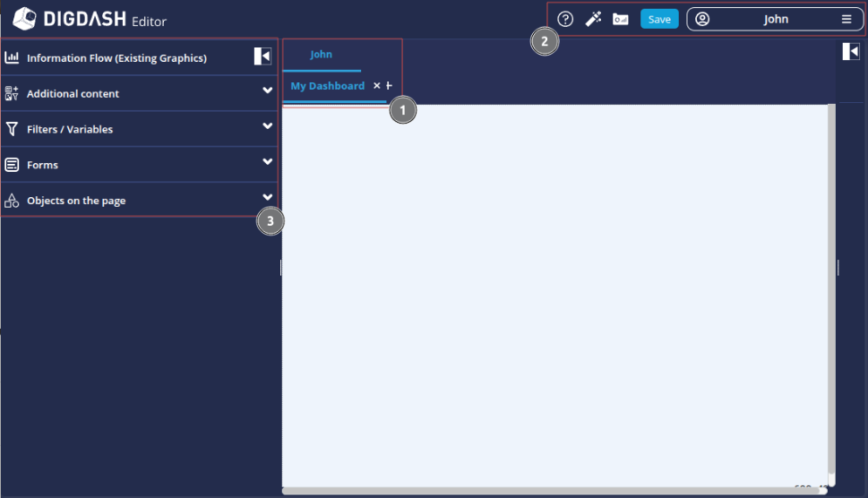Click the magic wand wizard icon
Screen dimensions: 868x498
(x=593, y=20)
